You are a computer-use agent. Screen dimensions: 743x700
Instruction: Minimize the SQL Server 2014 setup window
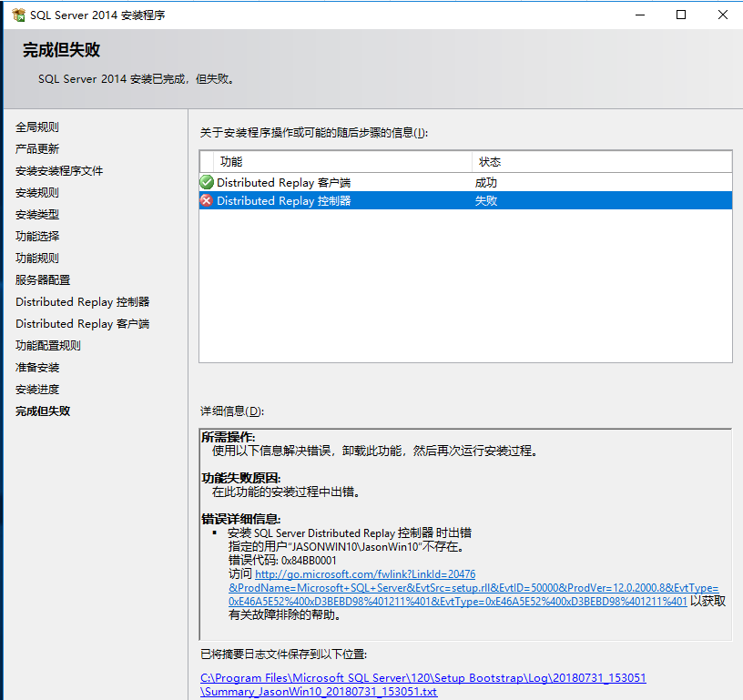point(640,15)
